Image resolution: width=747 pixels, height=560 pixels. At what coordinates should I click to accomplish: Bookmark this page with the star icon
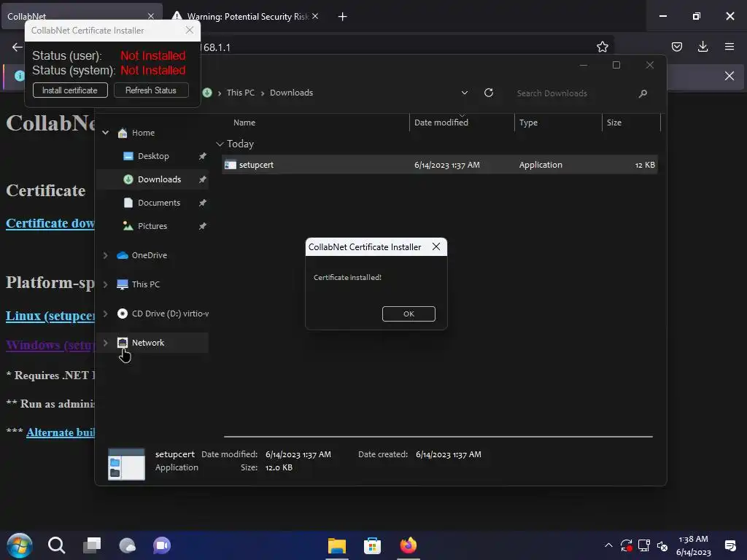[602, 47]
